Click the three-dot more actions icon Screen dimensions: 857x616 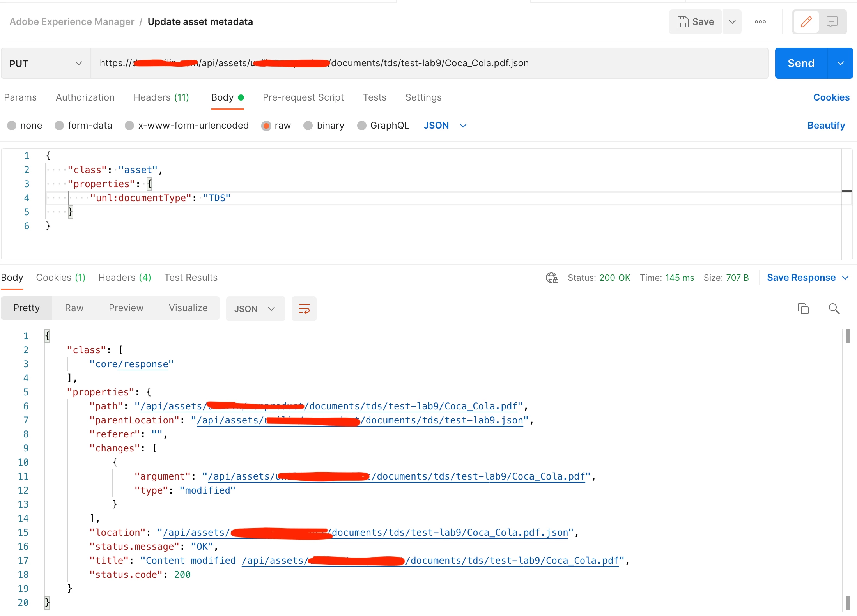(760, 22)
